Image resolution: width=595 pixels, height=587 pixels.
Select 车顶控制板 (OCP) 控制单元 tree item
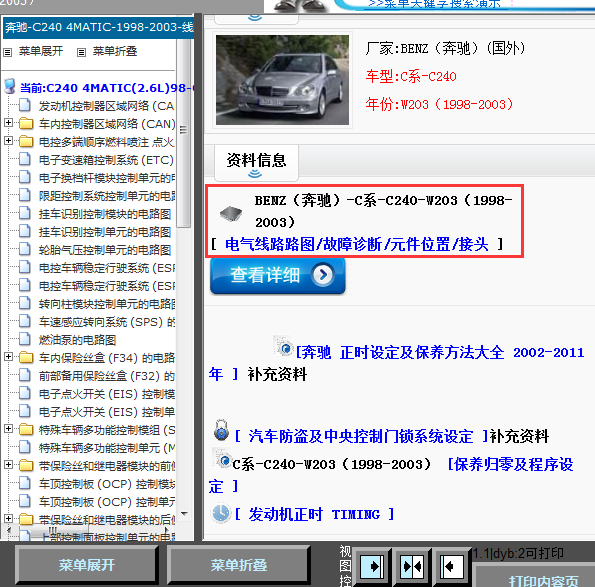coord(107,501)
